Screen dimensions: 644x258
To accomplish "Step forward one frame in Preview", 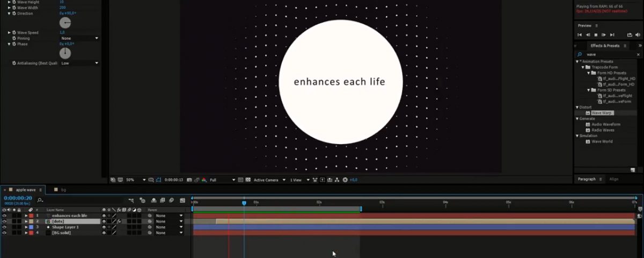I will pyautogui.click(x=604, y=35).
